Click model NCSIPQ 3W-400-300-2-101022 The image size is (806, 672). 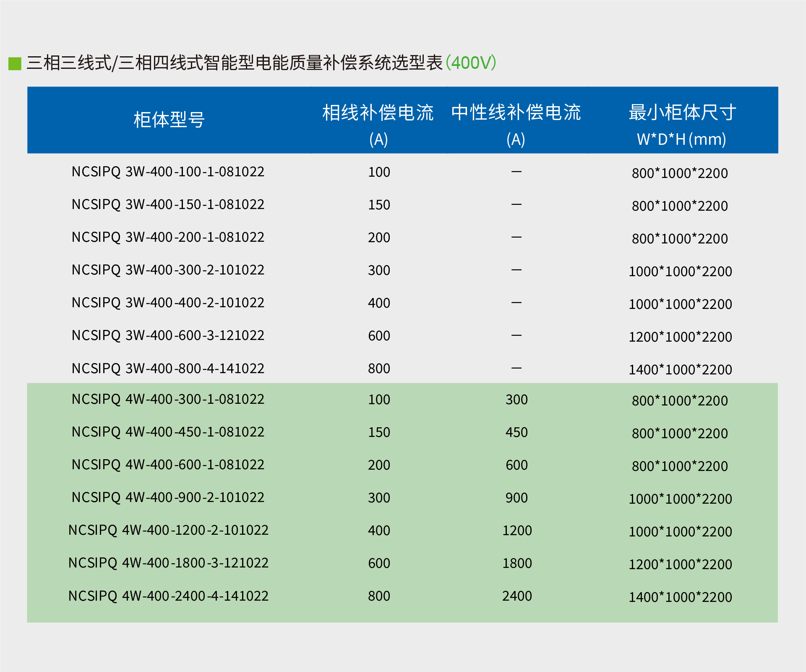point(168,270)
